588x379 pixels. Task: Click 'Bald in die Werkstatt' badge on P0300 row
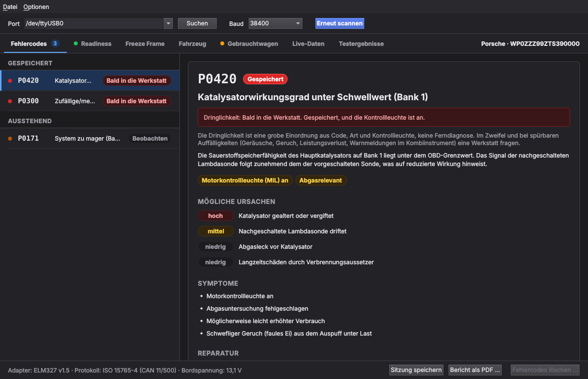(x=137, y=101)
